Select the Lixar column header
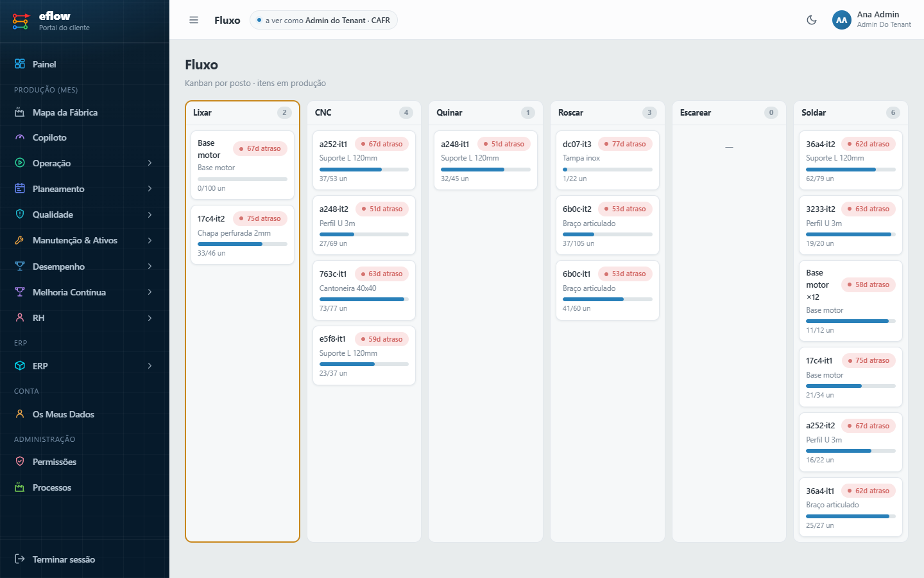The width and height of the screenshot is (924, 578). pyautogui.click(x=243, y=112)
